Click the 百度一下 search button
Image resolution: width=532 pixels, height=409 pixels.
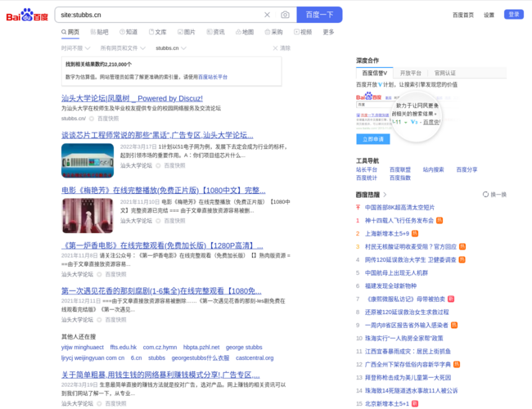click(x=319, y=15)
